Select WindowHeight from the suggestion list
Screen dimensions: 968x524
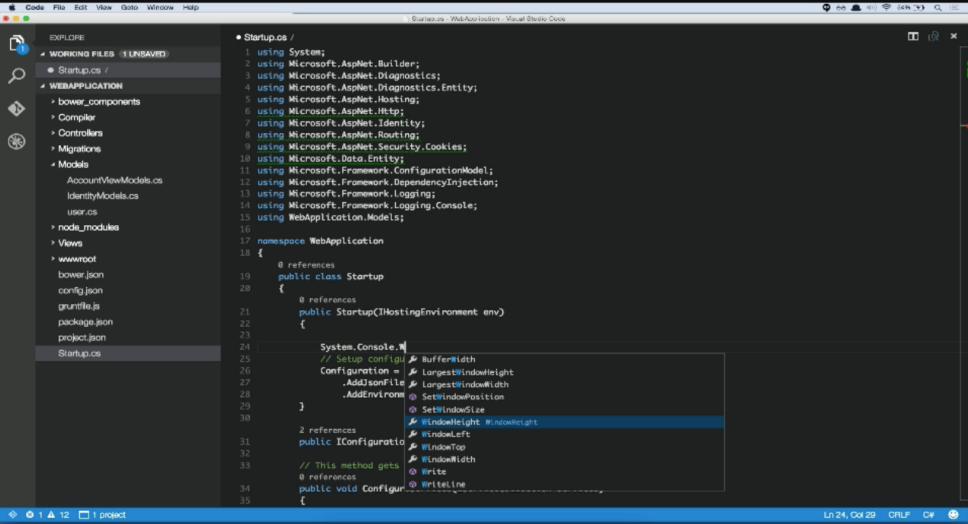pos(450,422)
